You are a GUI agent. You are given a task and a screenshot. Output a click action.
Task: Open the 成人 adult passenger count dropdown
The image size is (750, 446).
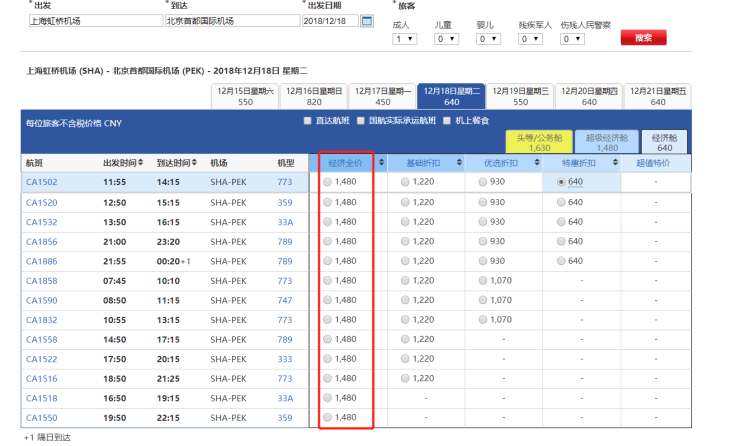click(404, 39)
